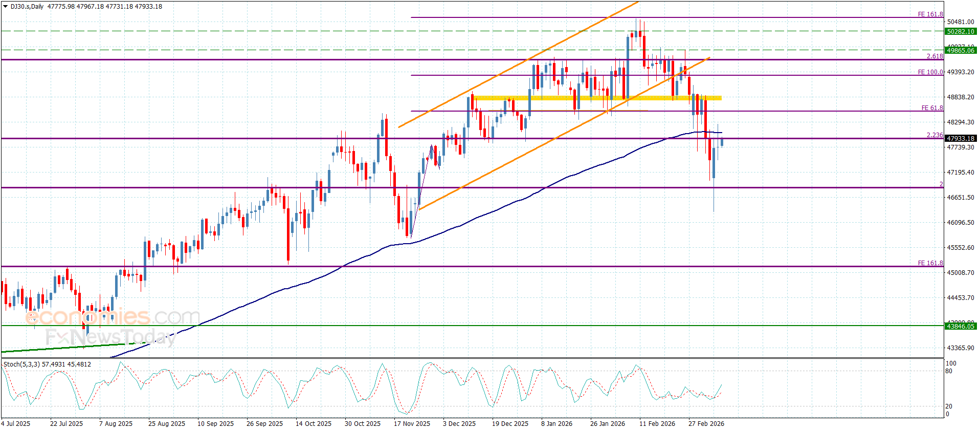Click the 48838.20 price axis label

point(961,97)
